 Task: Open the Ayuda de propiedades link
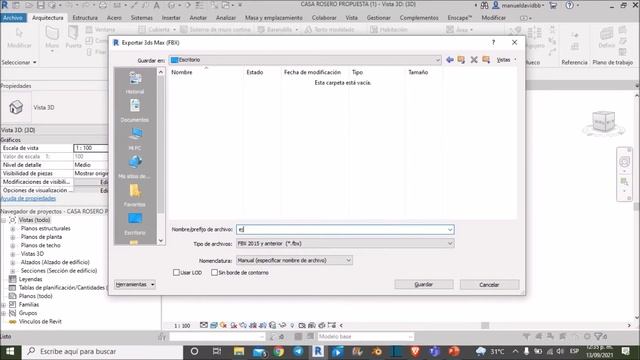pos(28,198)
